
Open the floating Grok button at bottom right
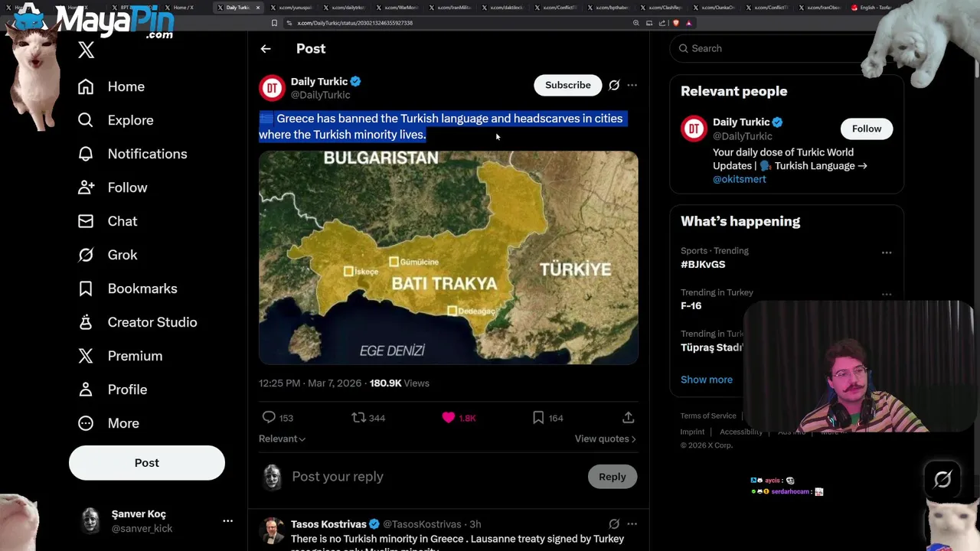click(x=942, y=479)
